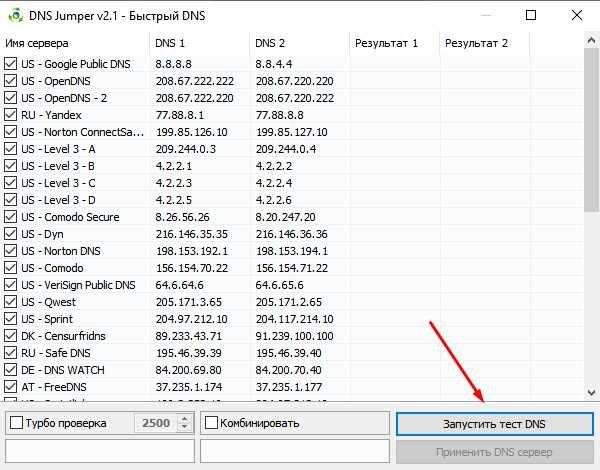This screenshot has width=600, height=470.
Task: Uncheck the US - Comodo Secure checkbox
Action: 10,217
